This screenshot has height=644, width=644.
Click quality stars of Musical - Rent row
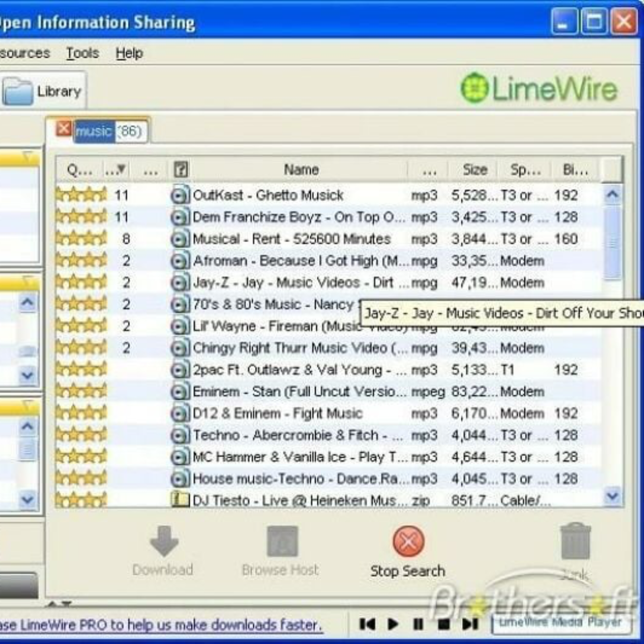click(81, 238)
